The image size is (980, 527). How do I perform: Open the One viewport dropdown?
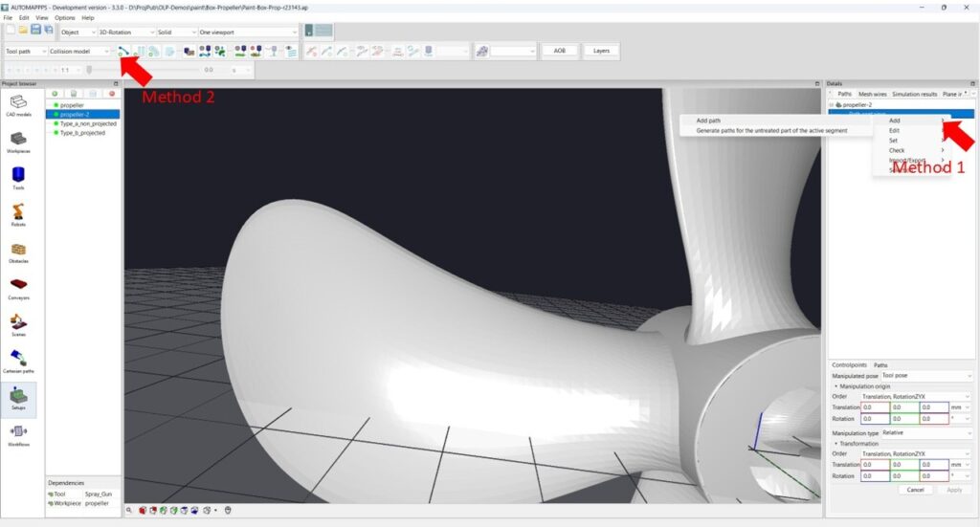pyautogui.click(x=248, y=32)
